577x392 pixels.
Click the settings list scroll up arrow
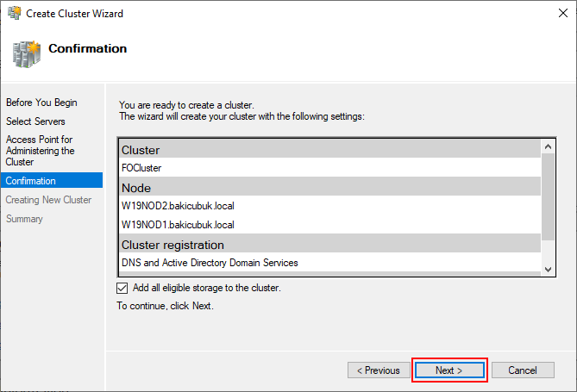point(548,146)
